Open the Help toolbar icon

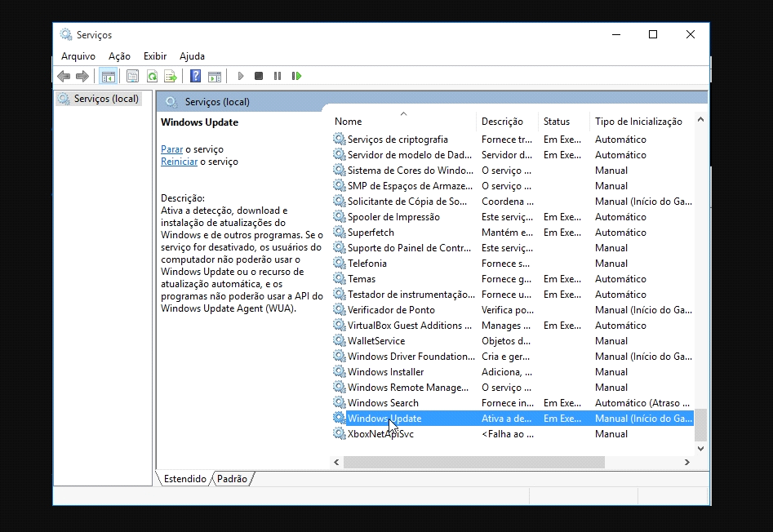pos(196,76)
